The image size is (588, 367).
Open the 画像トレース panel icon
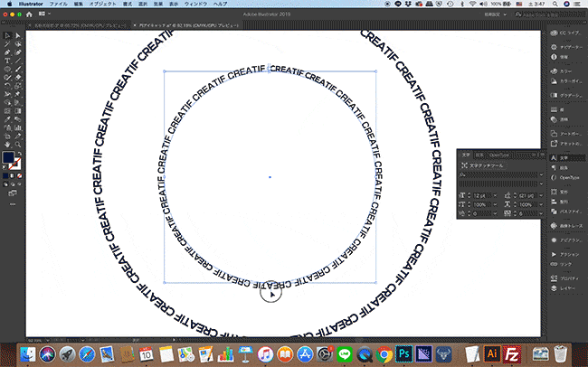(554, 226)
